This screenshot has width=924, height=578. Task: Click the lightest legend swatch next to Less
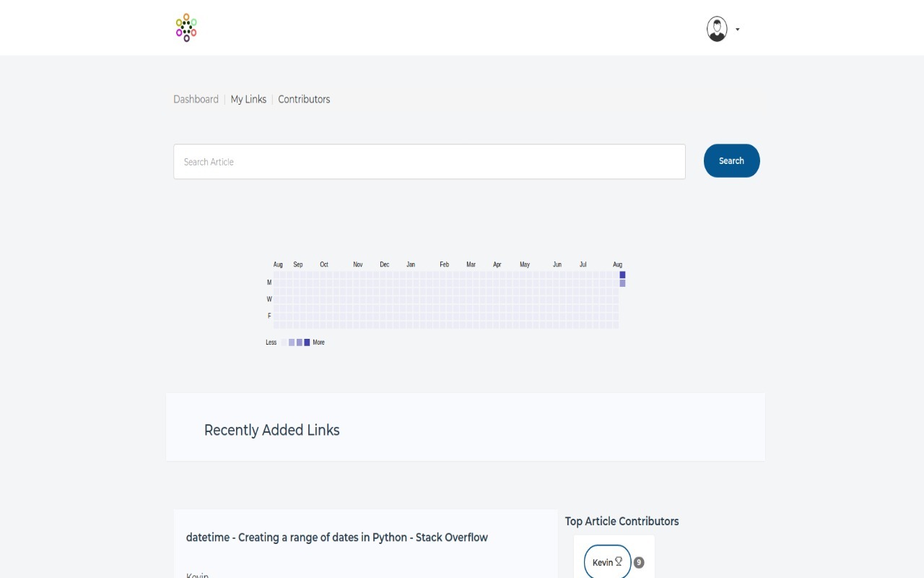pos(284,342)
